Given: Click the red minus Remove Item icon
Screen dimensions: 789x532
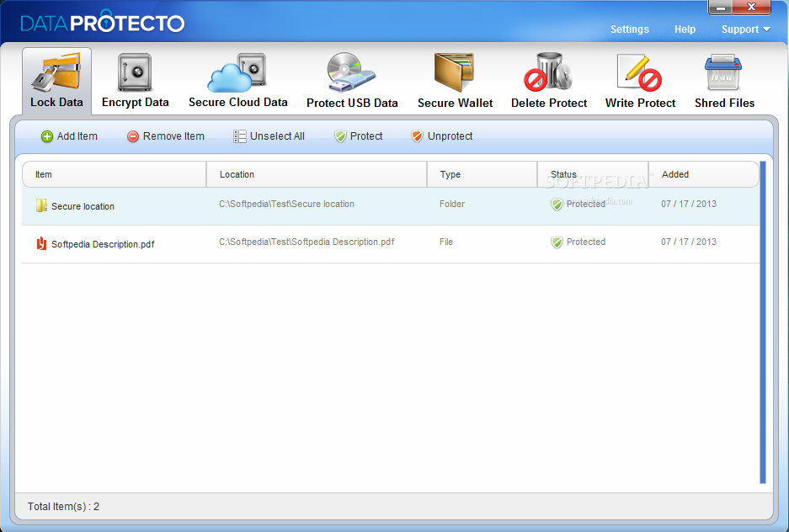Looking at the screenshot, I should [x=133, y=136].
